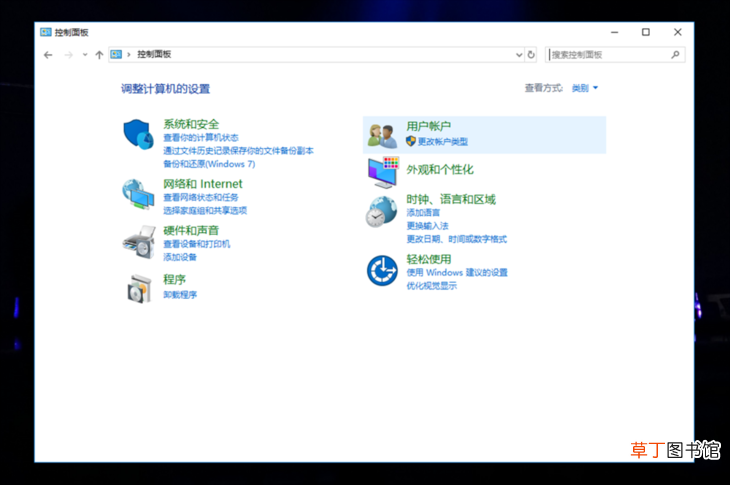Click the shield icon beside 更改帐户类型
Screen dimensions: 730x485
(x=411, y=141)
